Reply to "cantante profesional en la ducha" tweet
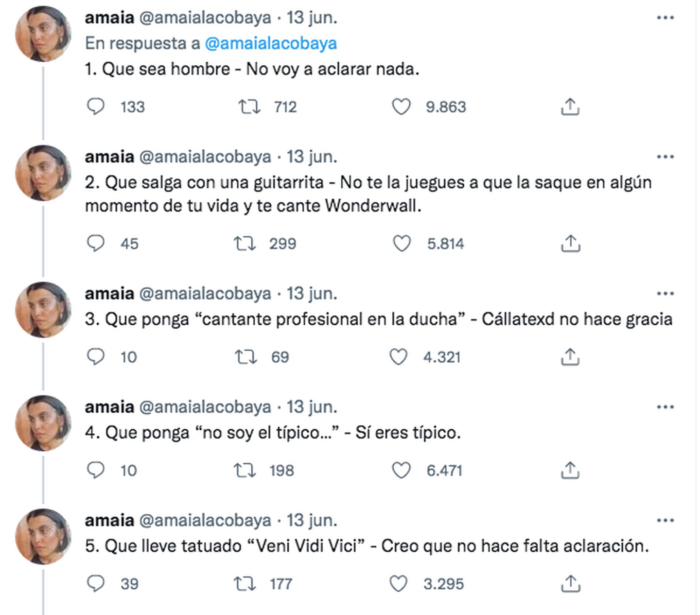700x615 pixels. pos(95,357)
